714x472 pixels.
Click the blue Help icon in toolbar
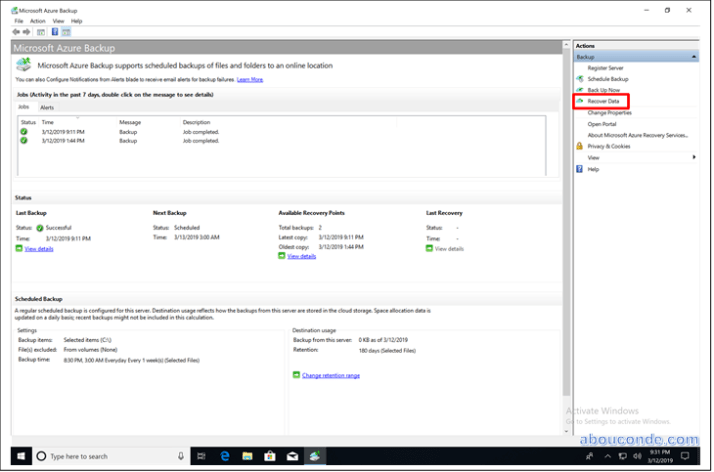pos(54,31)
